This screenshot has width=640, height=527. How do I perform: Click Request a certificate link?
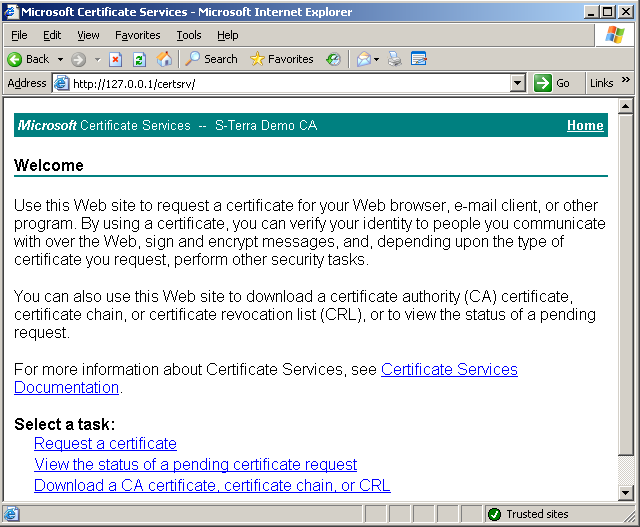[105, 443]
